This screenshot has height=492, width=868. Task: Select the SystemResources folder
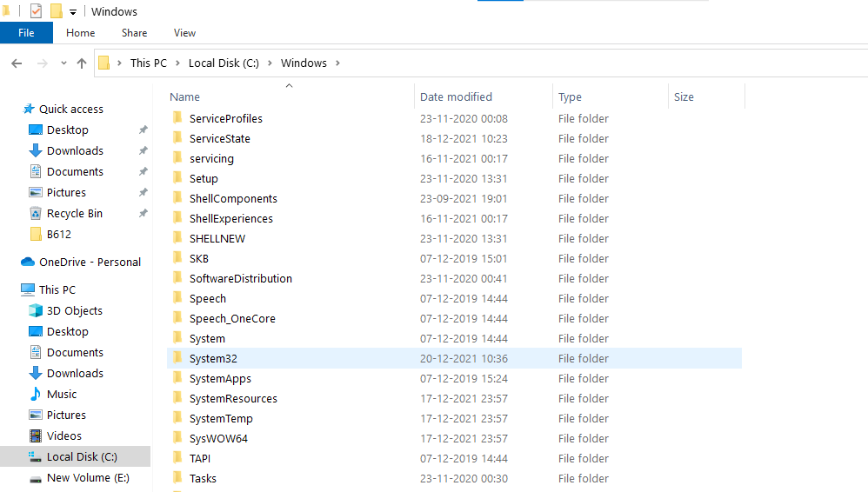[233, 398]
